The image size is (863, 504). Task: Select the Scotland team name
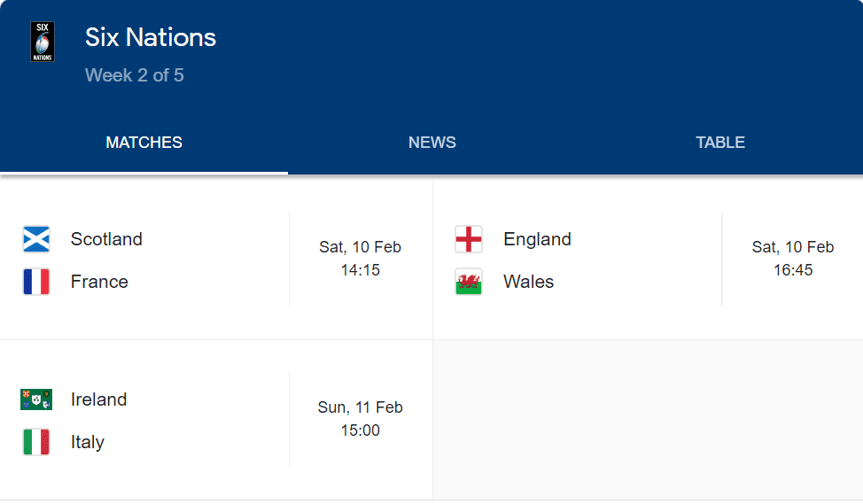pos(106,239)
